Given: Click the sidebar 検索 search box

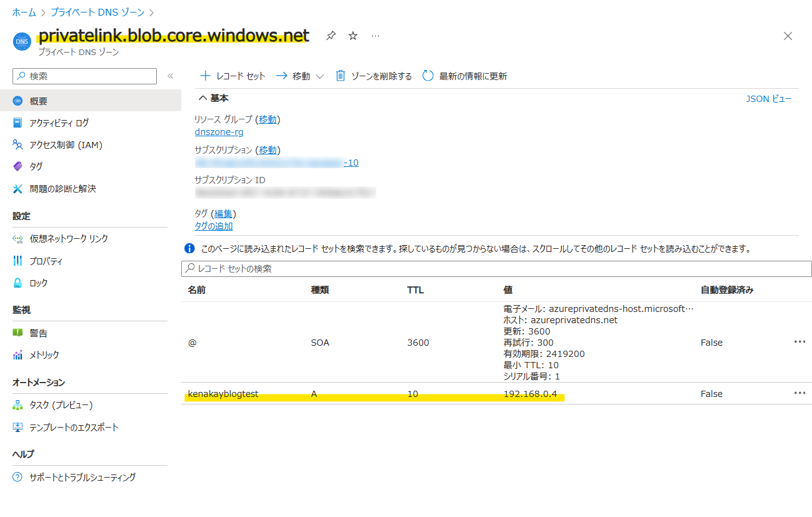Looking at the screenshot, I should (84, 76).
